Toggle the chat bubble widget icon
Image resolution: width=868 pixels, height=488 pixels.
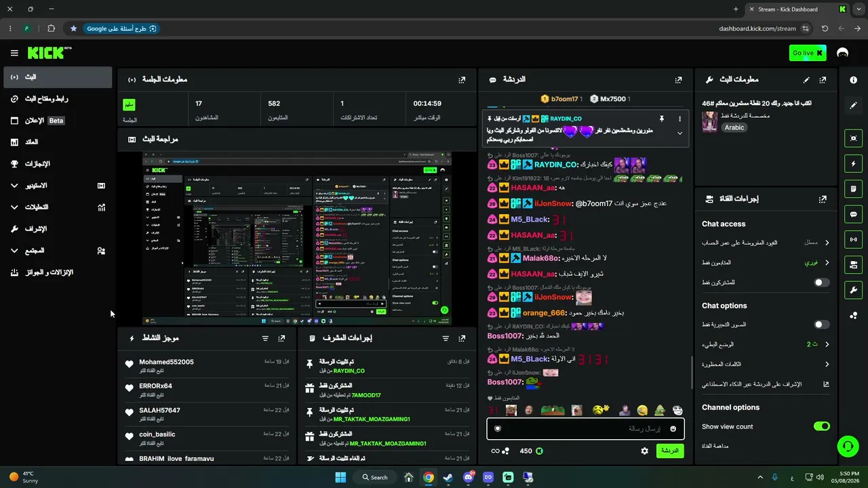point(854,214)
